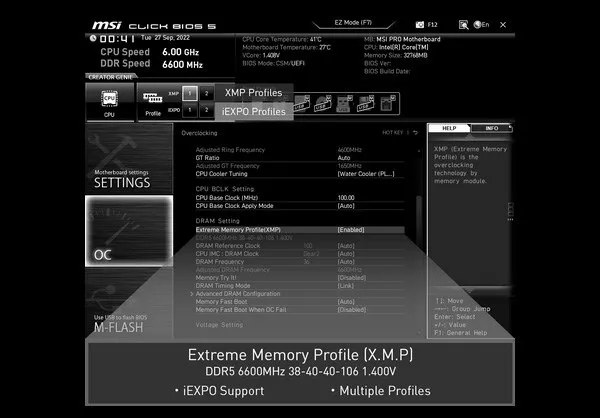Edit the CPU Base Clock 100.00 value

pos(346,198)
